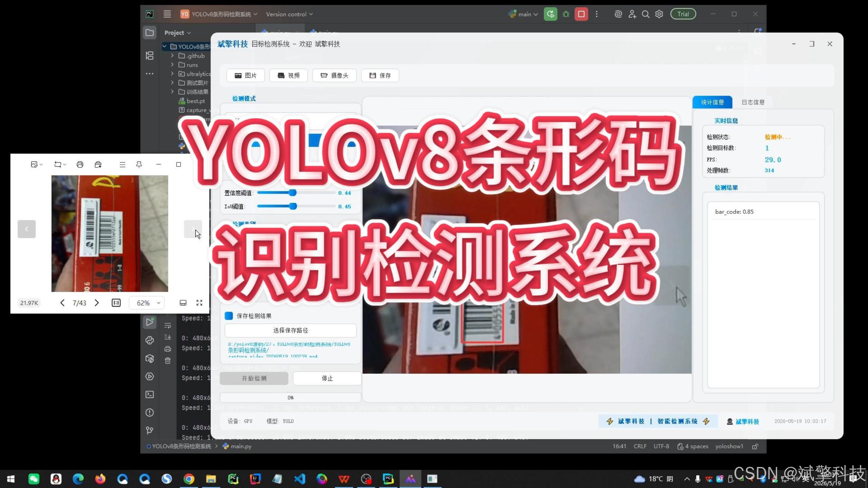The image size is (868, 488).
Task: Go to previous image with left gray arrow
Action: tap(26, 229)
